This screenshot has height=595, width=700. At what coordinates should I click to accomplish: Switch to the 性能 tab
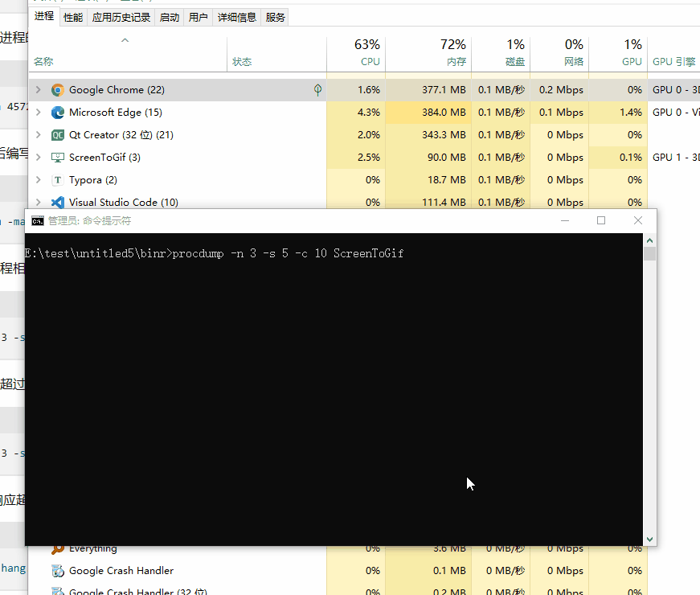pyautogui.click(x=73, y=18)
